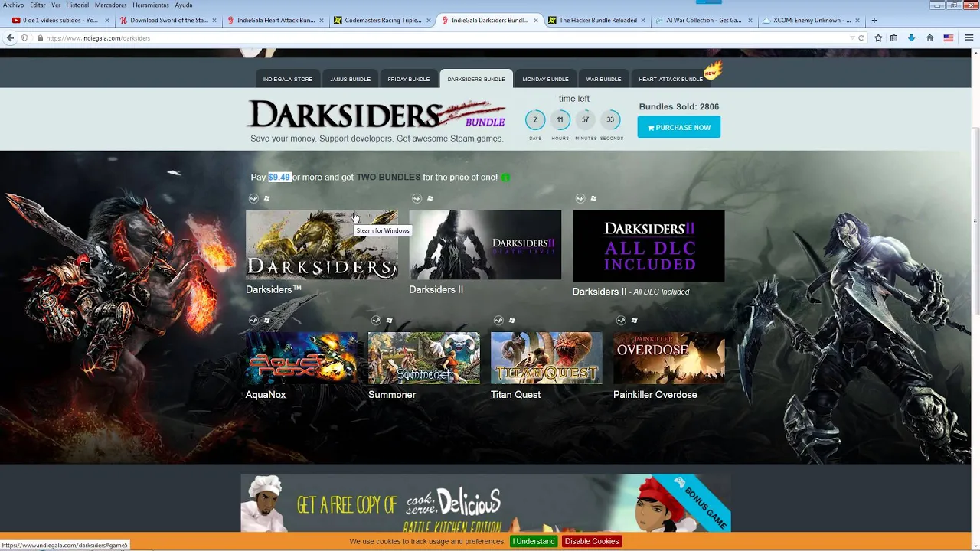Switch to AI War Collection tab
This screenshot has width=980, height=551.
[704, 20]
